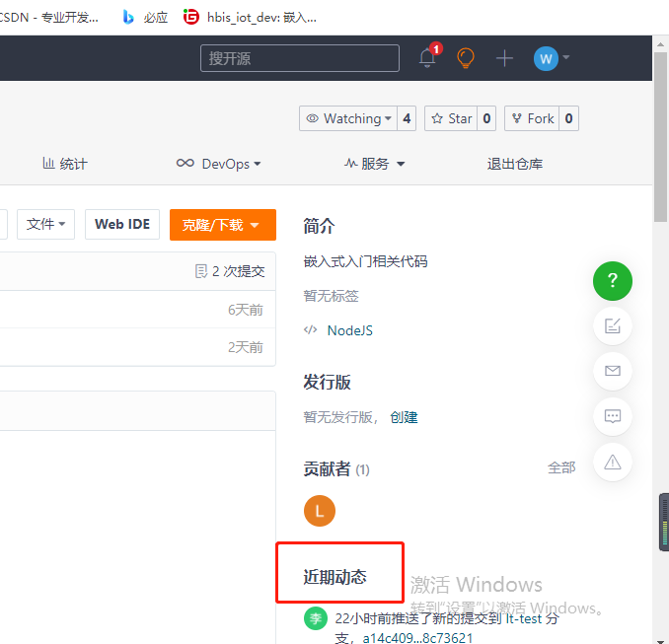Click the Fork count 0
This screenshot has height=644, width=669.
click(x=568, y=118)
